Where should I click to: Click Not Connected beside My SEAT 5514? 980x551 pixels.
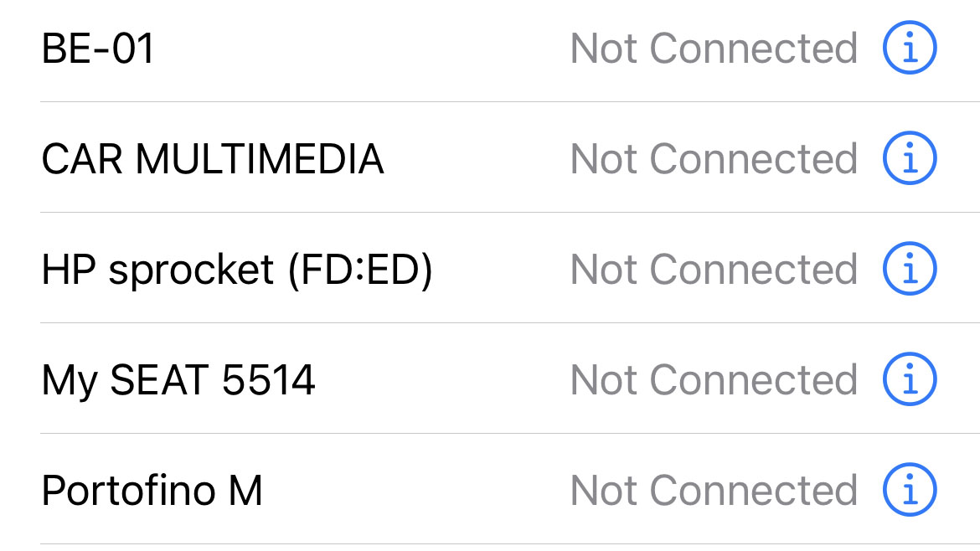click(714, 380)
